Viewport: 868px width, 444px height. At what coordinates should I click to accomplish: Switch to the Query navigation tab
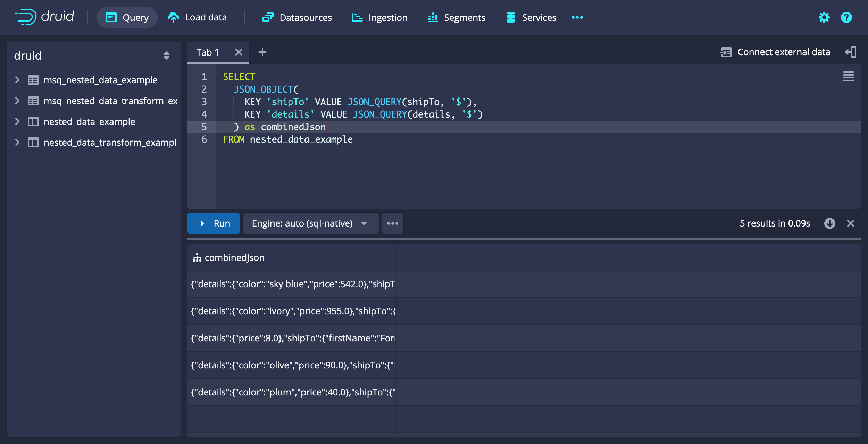(127, 17)
